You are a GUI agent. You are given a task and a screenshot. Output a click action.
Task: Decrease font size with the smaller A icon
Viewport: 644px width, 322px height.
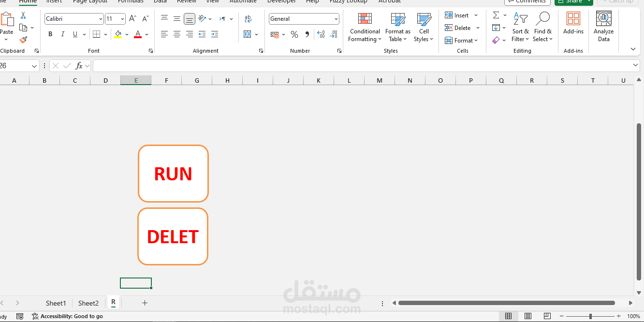(145, 19)
